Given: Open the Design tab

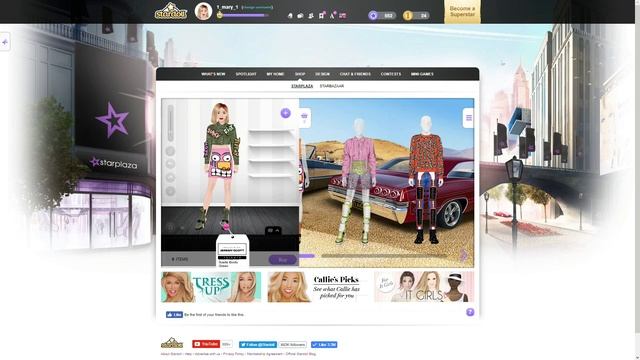Looking at the screenshot, I should pyautogui.click(x=322, y=74).
